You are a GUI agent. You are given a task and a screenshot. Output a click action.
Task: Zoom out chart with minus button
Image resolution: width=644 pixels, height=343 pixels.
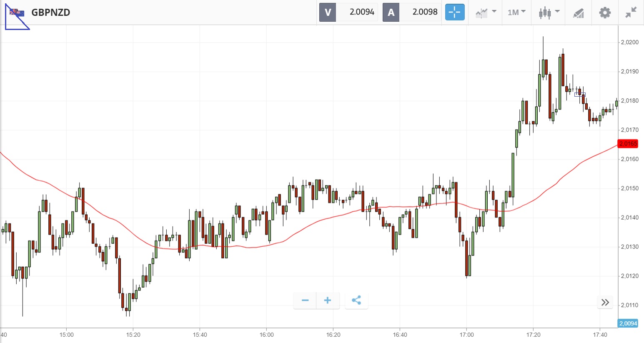305,300
